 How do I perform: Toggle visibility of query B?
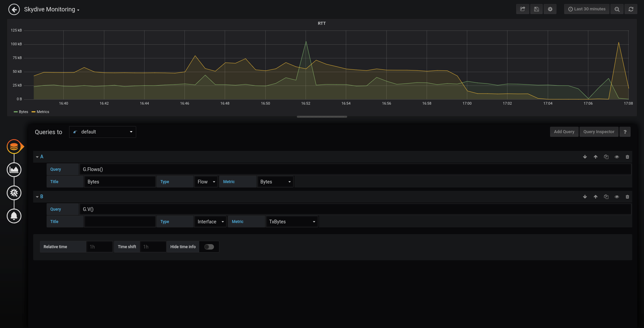(x=617, y=197)
